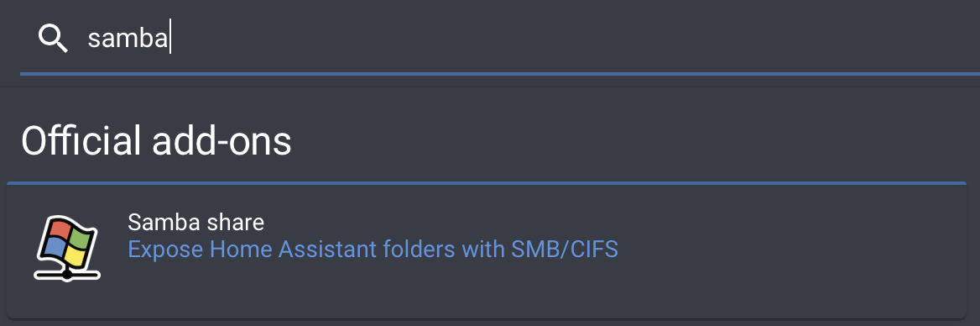980x326 pixels.
Task: Click network connector line beneath the flag icon
Action: coord(67,274)
